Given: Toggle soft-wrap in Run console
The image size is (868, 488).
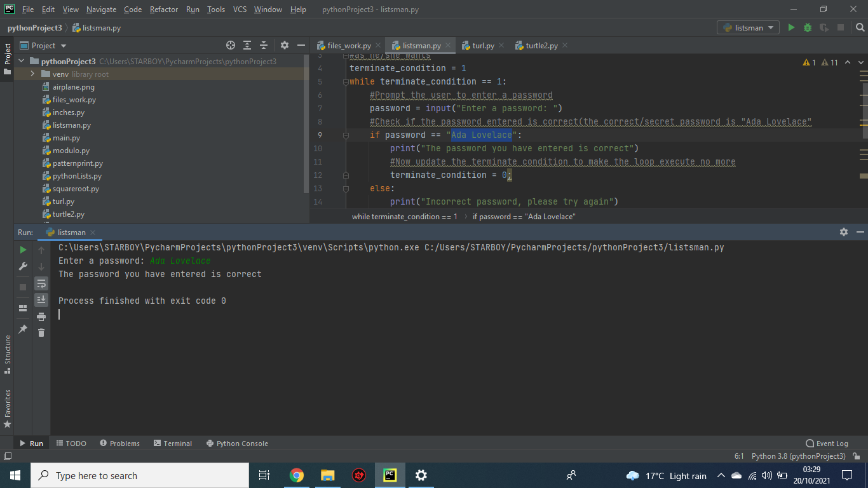Looking at the screenshot, I should click(x=41, y=283).
